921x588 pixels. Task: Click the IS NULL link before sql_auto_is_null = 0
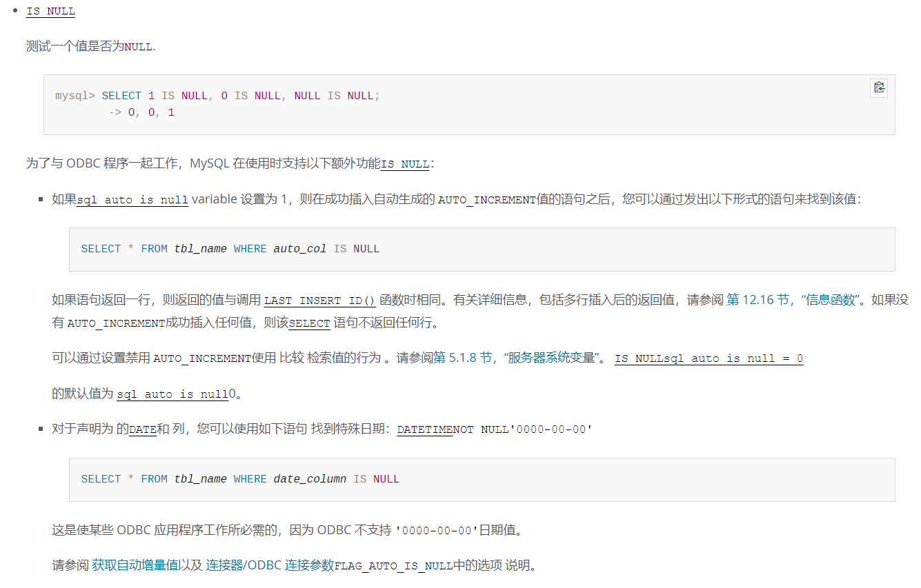640,358
